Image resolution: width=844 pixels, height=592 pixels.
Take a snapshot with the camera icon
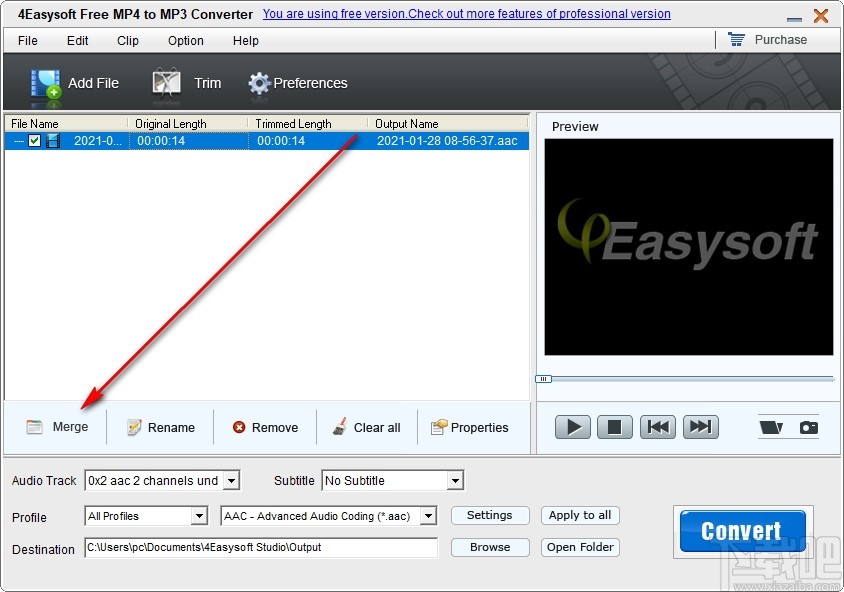[809, 426]
